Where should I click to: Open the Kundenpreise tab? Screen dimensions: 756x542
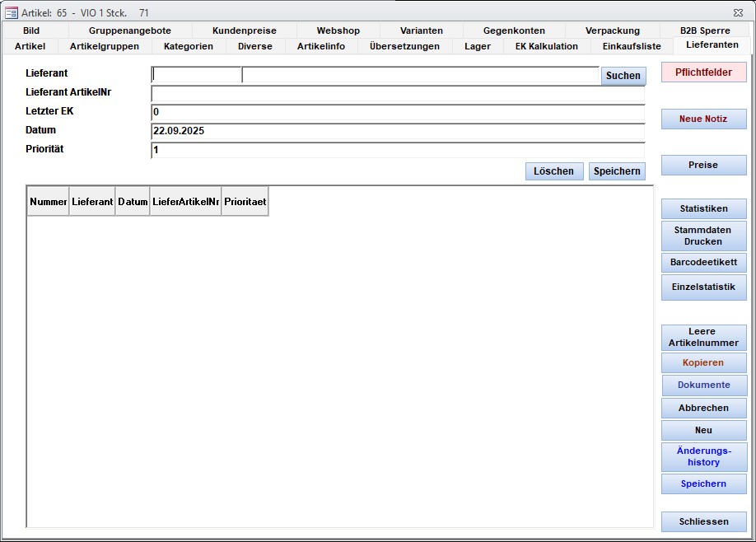point(245,30)
